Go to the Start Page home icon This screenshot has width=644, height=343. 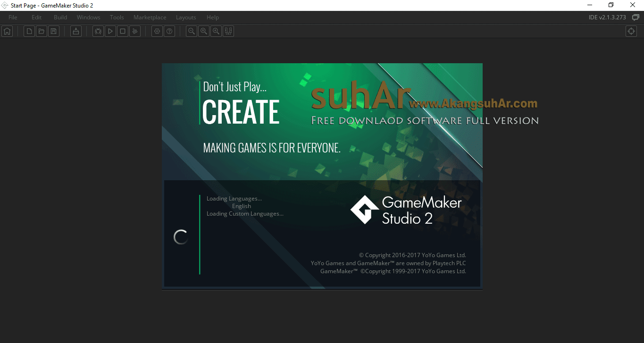point(7,31)
